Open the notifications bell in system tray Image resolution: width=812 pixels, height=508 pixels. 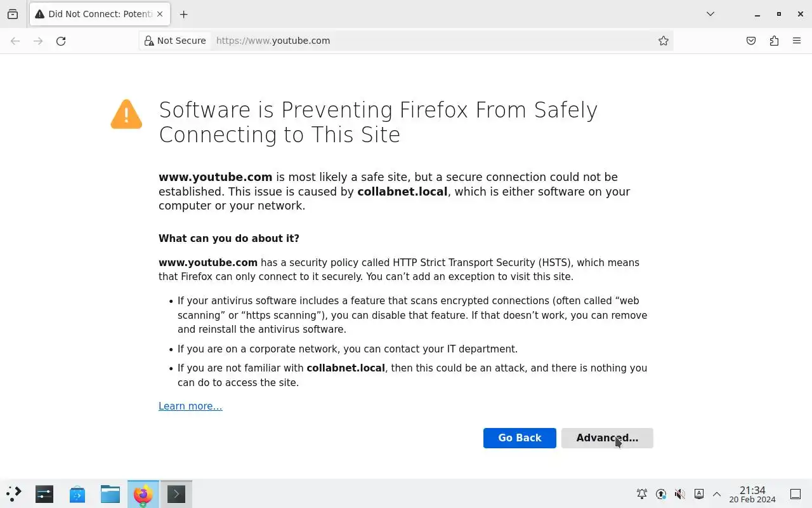pos(642,494)
